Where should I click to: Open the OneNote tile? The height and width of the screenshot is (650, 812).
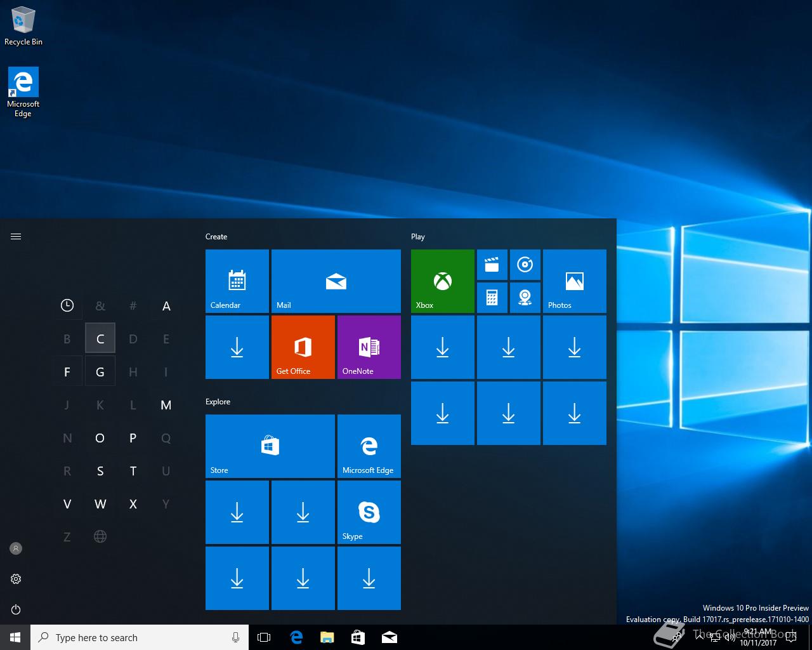click(369, 347)
